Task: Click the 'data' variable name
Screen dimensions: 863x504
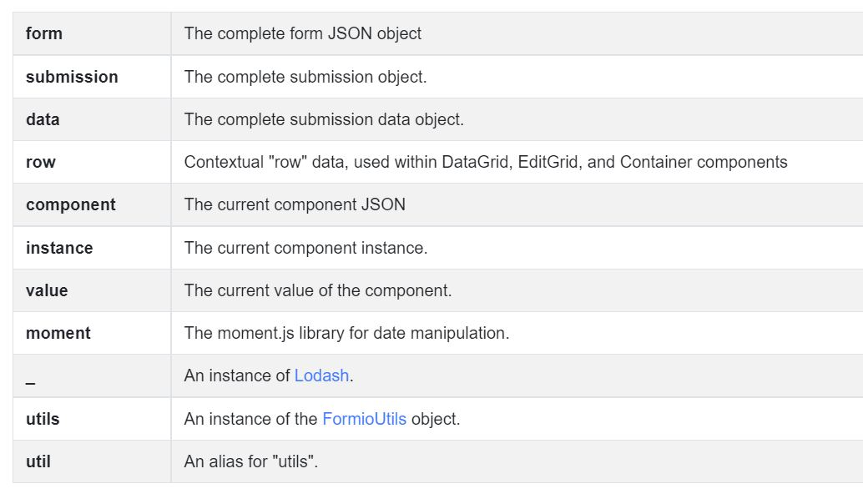Action: (43, 119)
